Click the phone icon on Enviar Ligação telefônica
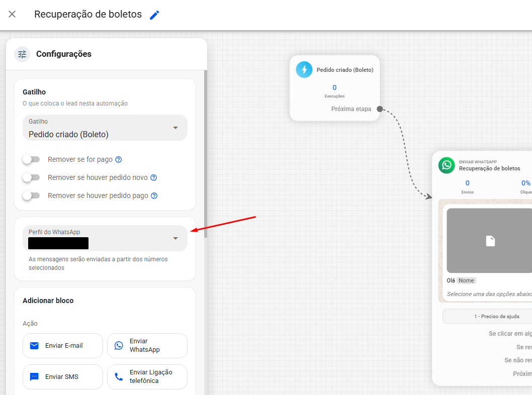This screenshot has height=395, width=532. tap(119, 377)
